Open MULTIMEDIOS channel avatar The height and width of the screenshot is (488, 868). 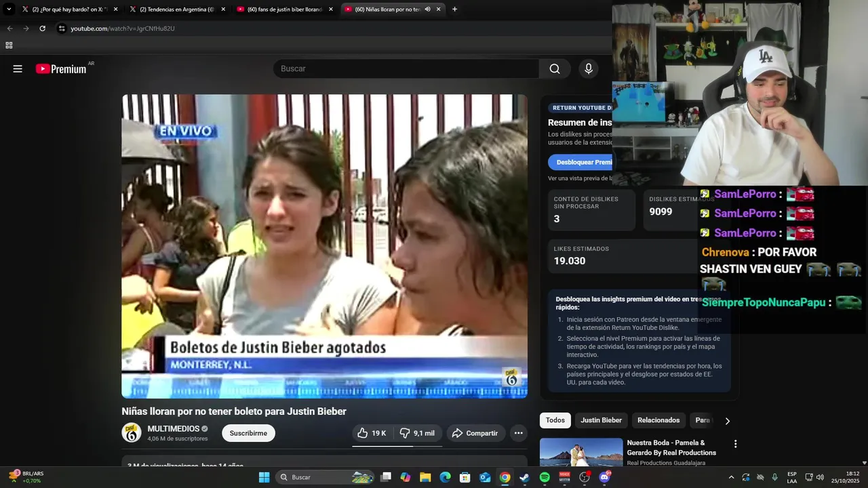coord(132,432)
